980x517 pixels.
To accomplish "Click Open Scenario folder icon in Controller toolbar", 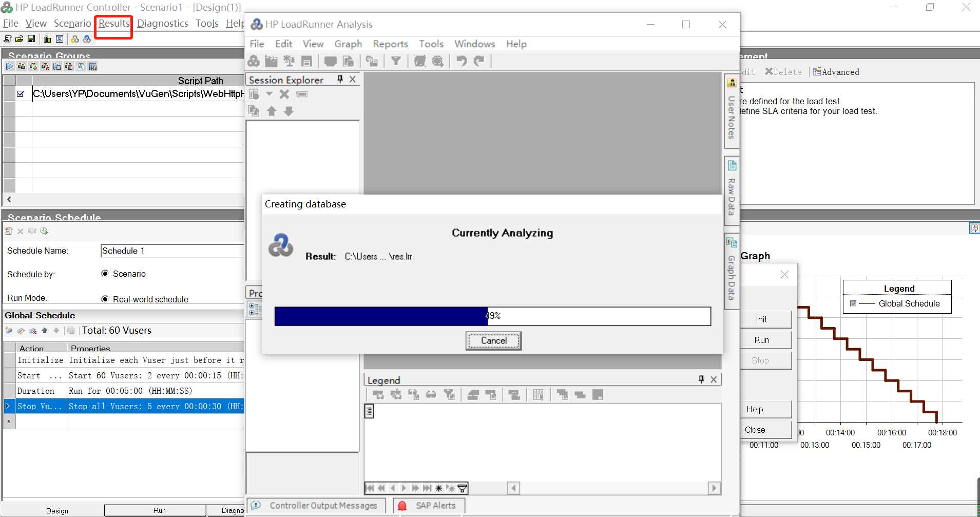I will (20, 39).
